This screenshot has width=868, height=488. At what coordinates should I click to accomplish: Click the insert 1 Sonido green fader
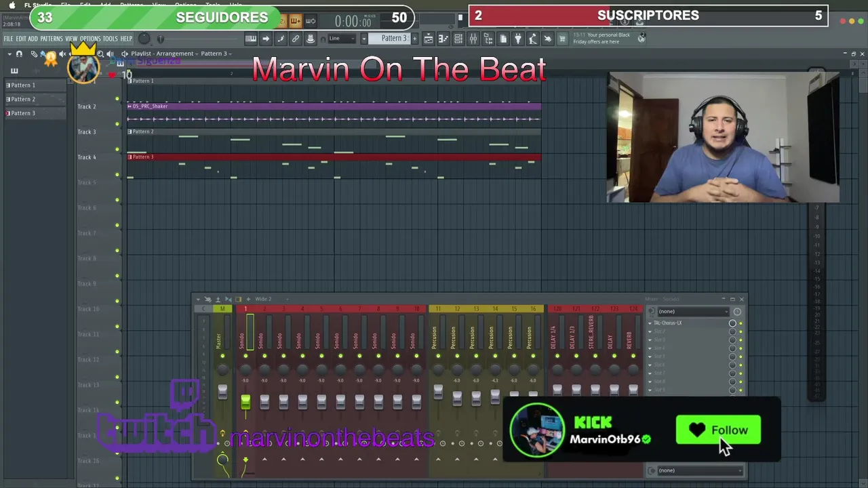(x=245, y=403)
